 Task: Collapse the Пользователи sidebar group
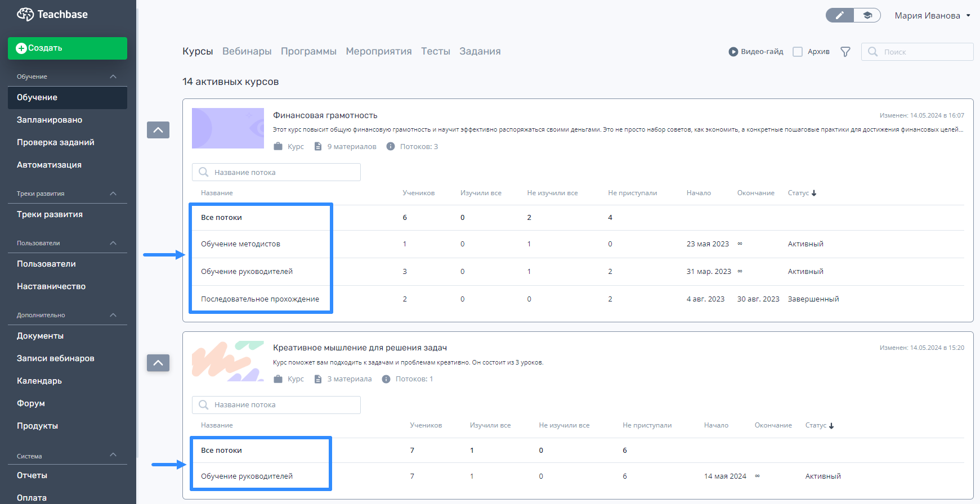[113, 243]
